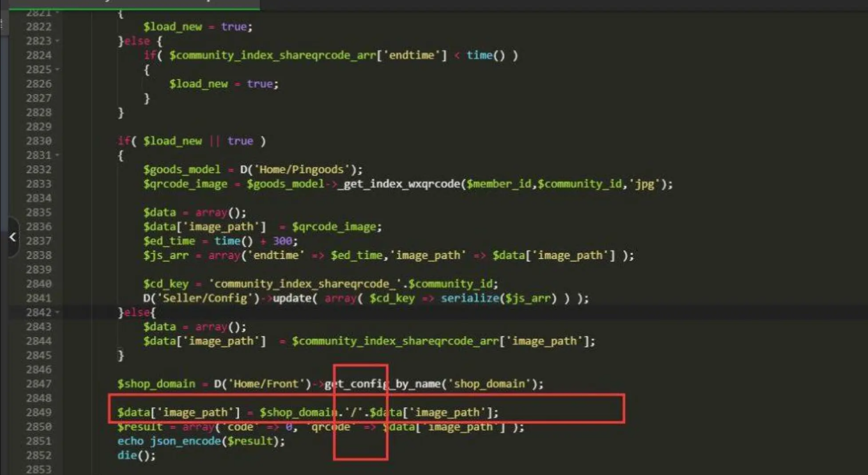Click the 'jpg' string argument
Viewport: 868px width, 475px height.
pyautogui.click(x=645, y=184)
